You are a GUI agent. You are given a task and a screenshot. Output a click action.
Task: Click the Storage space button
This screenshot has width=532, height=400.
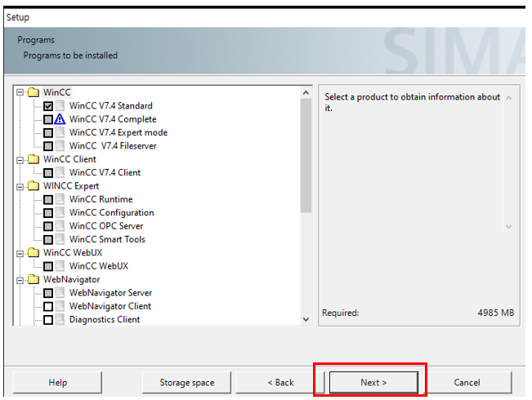click(x=187, y=382)
